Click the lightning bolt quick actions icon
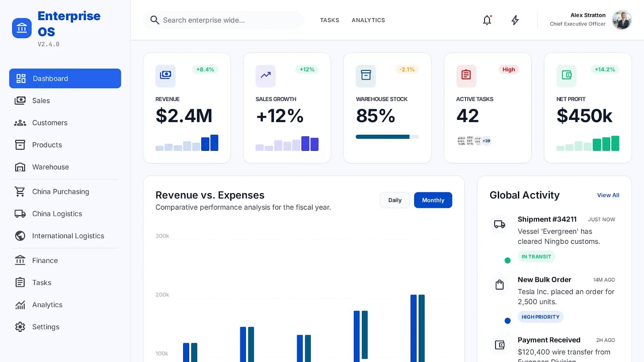Viewport: 644px width, 362px height. click(515, 20)
